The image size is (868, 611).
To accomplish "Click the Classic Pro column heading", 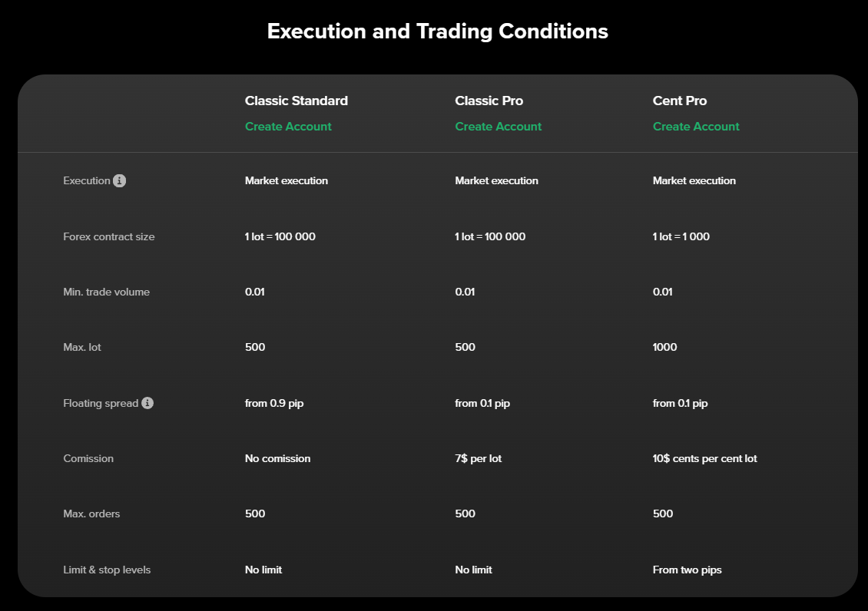I will (x=489, y=101).
